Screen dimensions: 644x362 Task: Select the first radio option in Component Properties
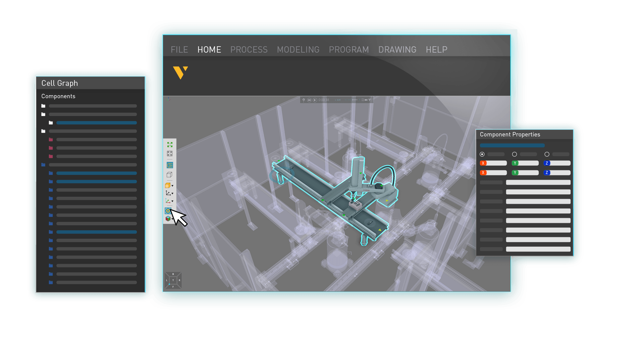click(x=482, y=154)
